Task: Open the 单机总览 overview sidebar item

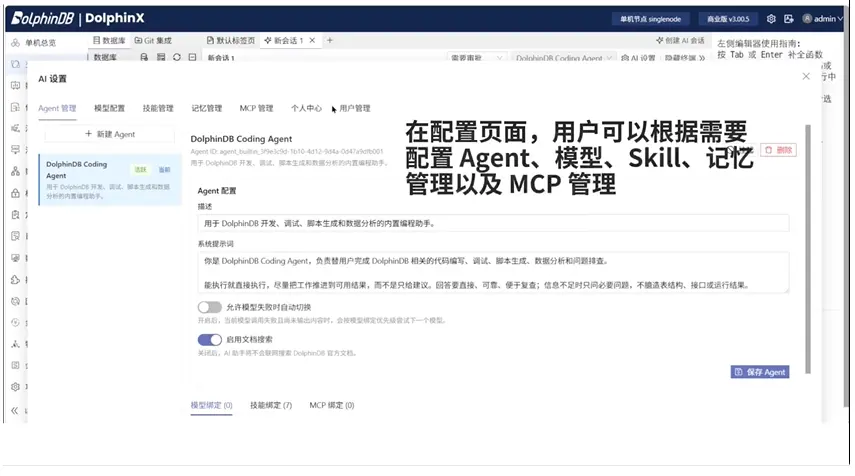Action: pyautogui.click(x=34, y=43)
